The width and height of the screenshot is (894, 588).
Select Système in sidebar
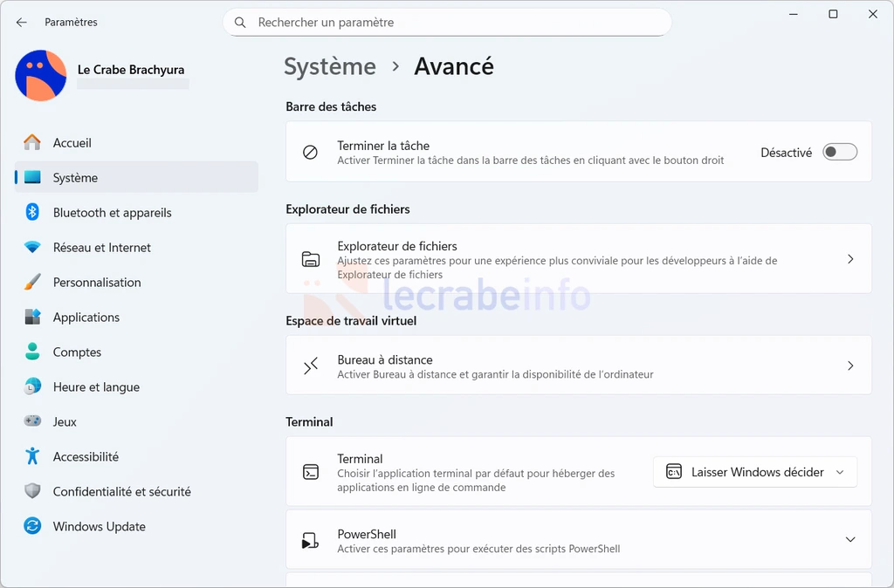click(x=136, y=177)
